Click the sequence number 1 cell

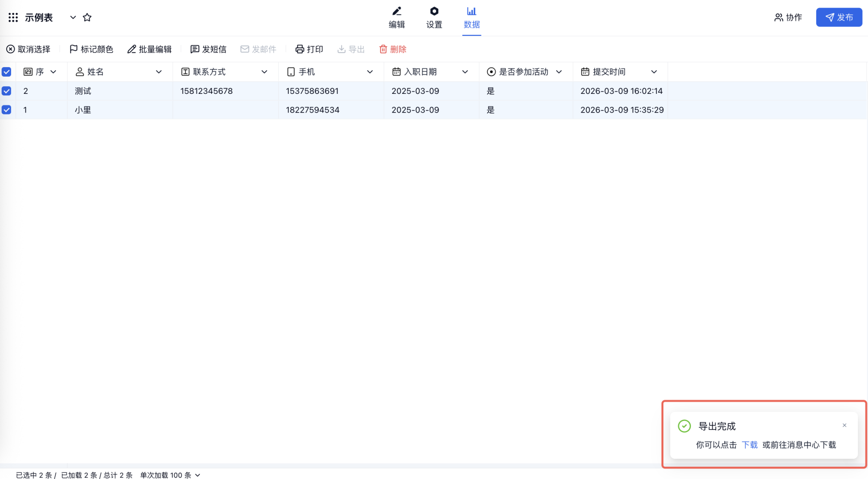pyautogui.click(x=42, y=110)
